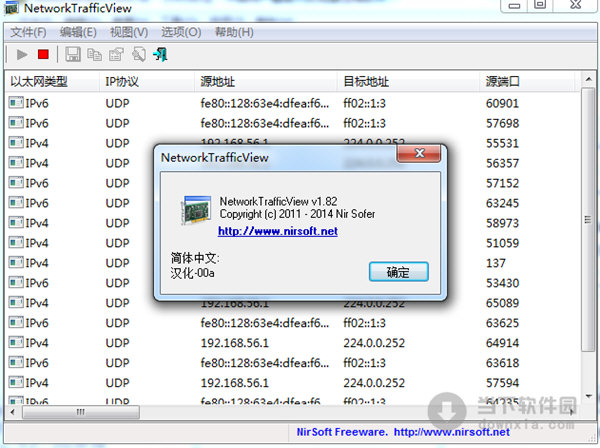Stop capture with the red square icon
Screen dimensions: 600x448
43,55
